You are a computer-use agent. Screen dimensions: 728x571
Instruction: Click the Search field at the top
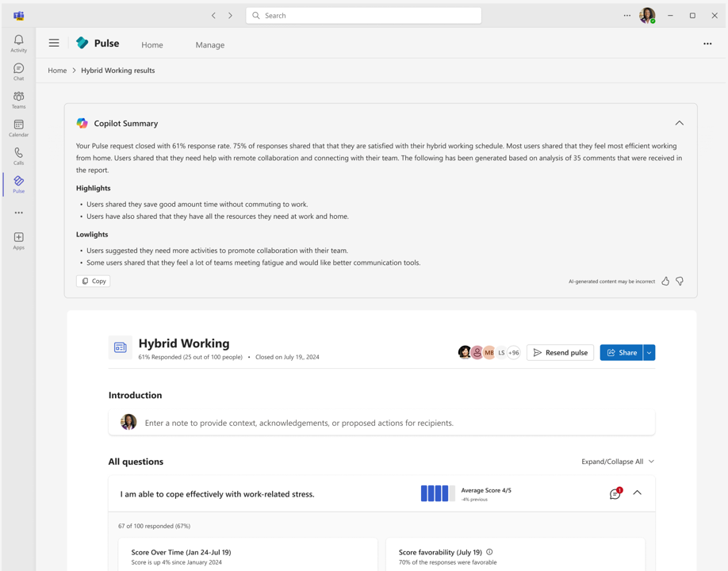coord(362,15)
